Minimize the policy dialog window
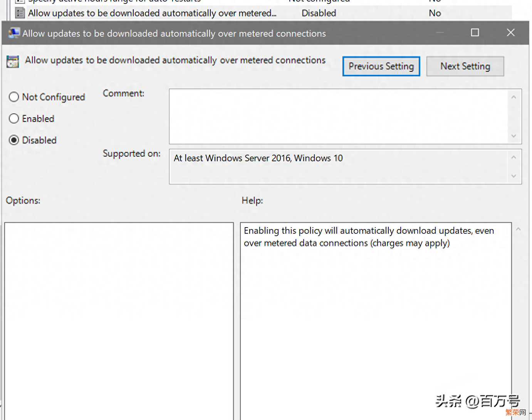The image size is (532, 420). (440, 33)
